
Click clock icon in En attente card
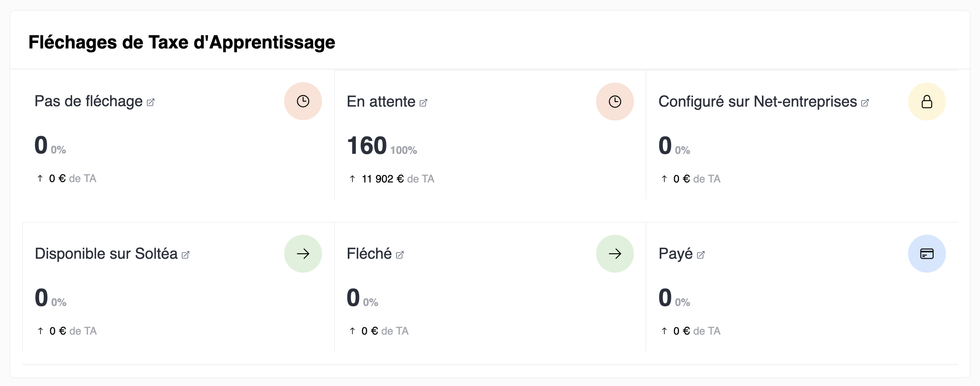(x=615, y=102)
